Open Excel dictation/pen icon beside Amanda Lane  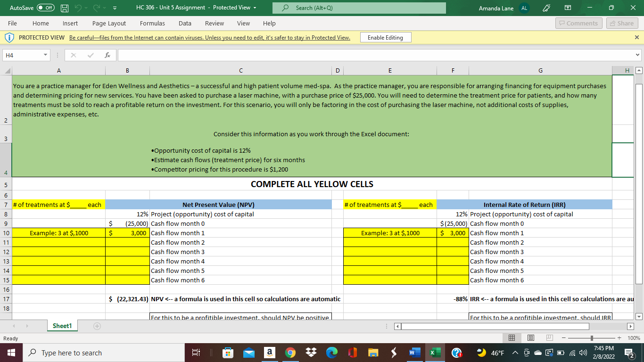pos(546,8)
